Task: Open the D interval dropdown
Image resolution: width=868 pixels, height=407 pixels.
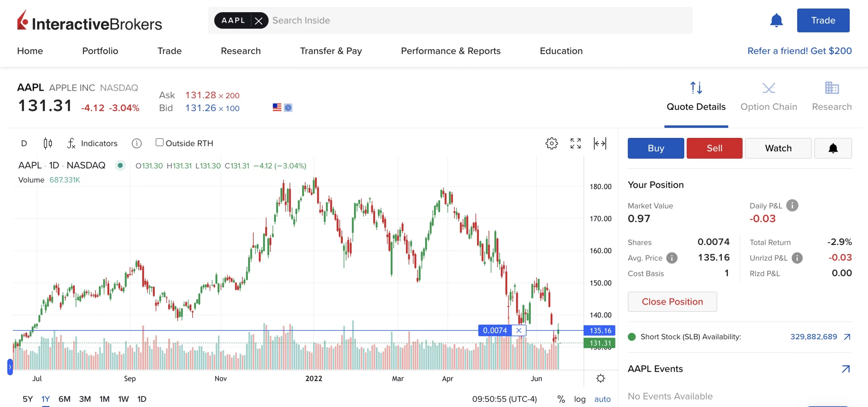Action: coord(24,143)
